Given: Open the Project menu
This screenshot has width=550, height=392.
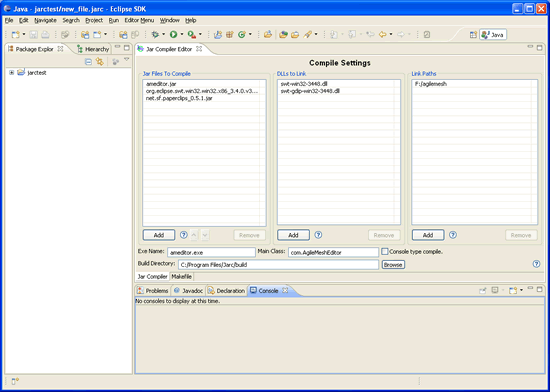Looking at the screenshot, I should pyautogui.click(x=94, y=20).
